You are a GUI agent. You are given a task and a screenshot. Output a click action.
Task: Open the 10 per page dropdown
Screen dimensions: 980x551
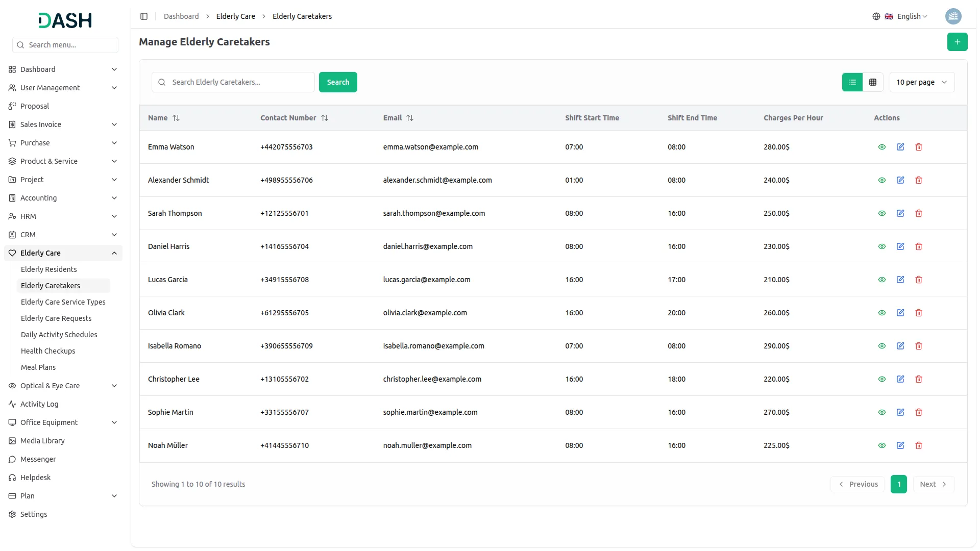[922, 82]
